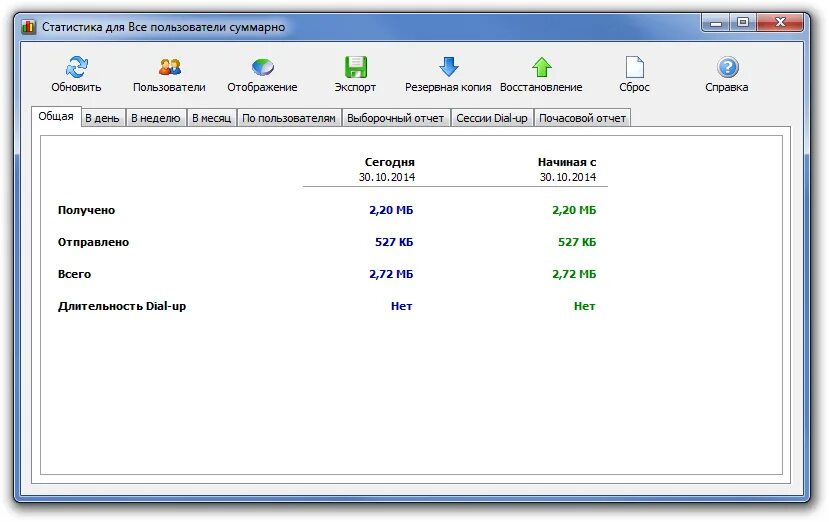Click the application icon in title bar
The image size is (829, 522).
[29, 27]
